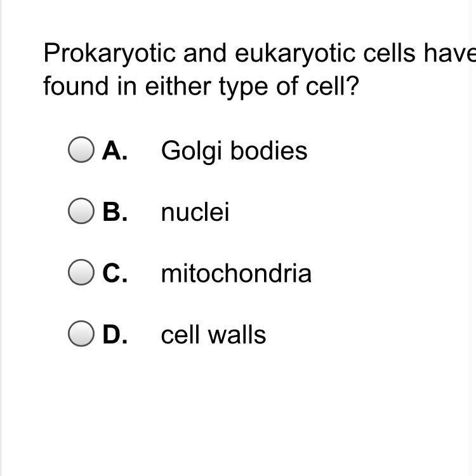Click the word 'Prokaryotic' in the question
This screenshot has height=476, width=476.
tap(109, 55)
